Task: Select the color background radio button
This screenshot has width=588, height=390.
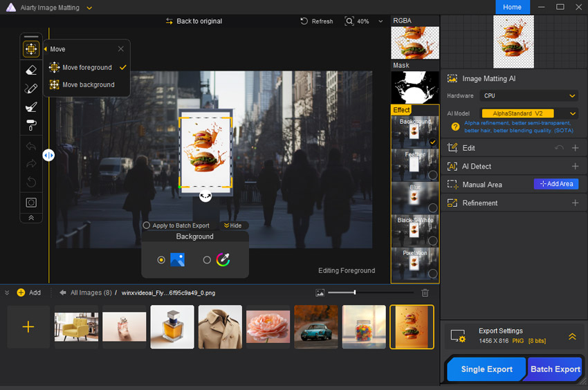Action: 207,260
